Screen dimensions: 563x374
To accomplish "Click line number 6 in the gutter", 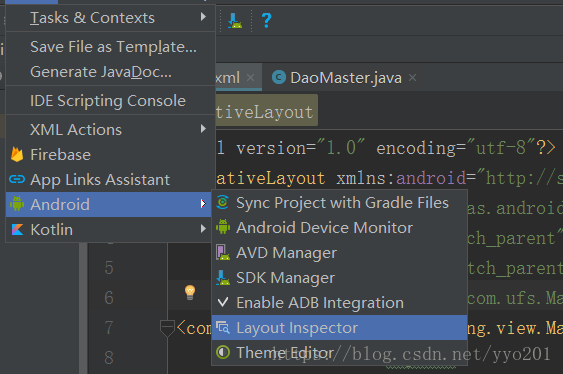I will click(109, 298).
